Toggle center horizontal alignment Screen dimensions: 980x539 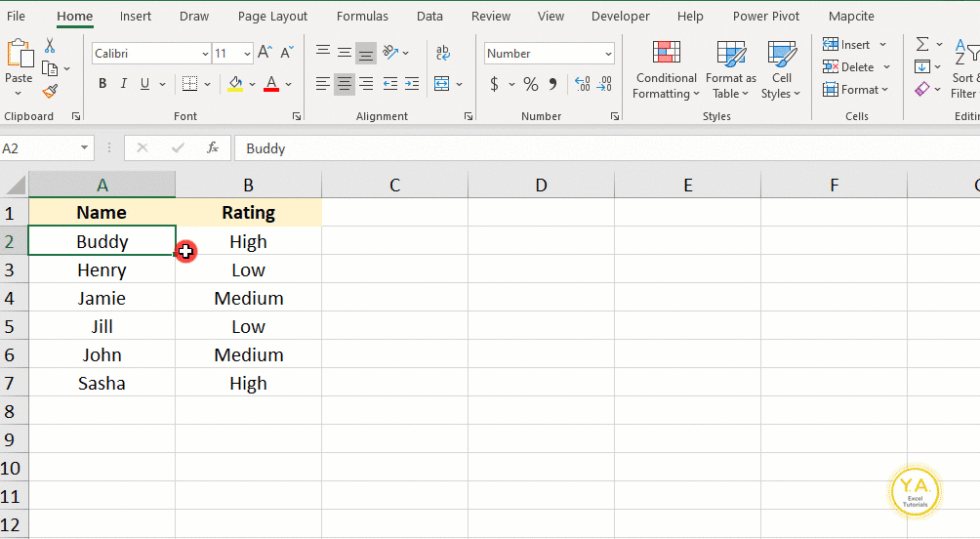(344, 84)
